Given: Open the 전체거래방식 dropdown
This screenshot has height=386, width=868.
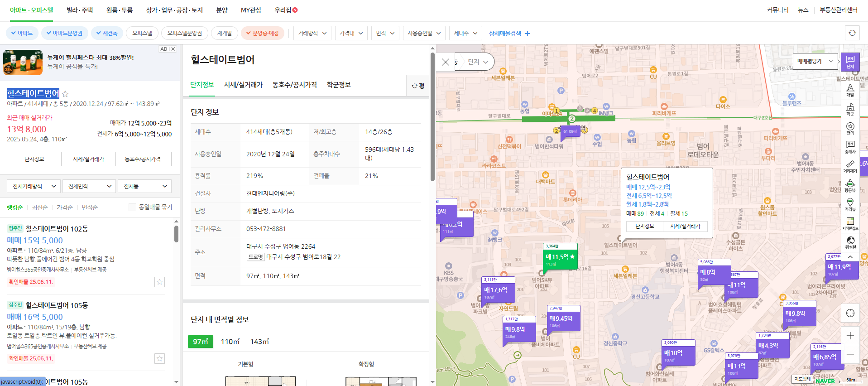Looking at the screenshot, I should pos(34,186).
